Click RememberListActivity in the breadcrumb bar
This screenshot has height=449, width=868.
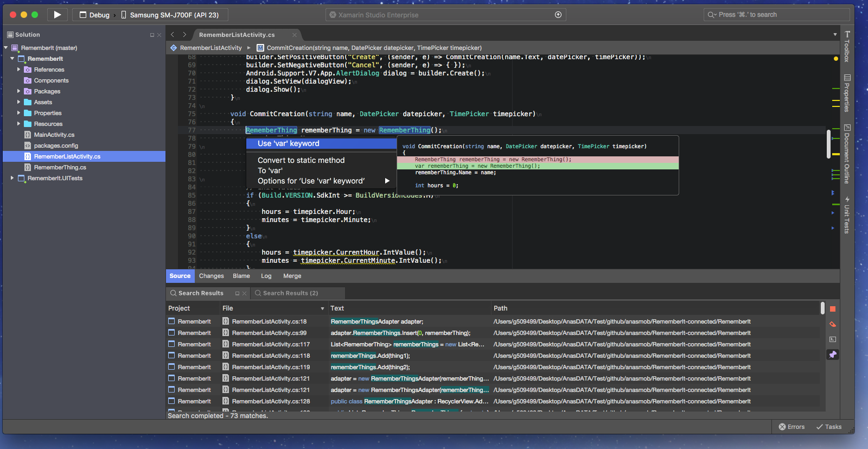pos(210,48)
